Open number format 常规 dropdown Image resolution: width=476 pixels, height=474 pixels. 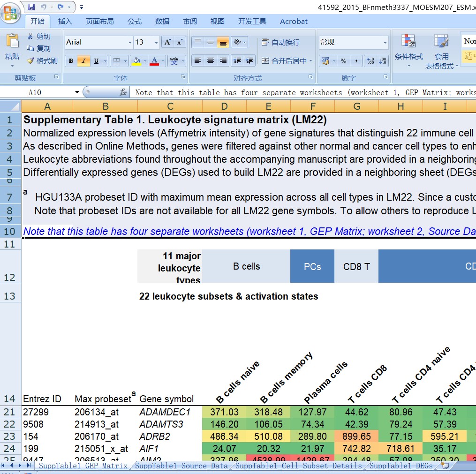click(x=385, y=43)
